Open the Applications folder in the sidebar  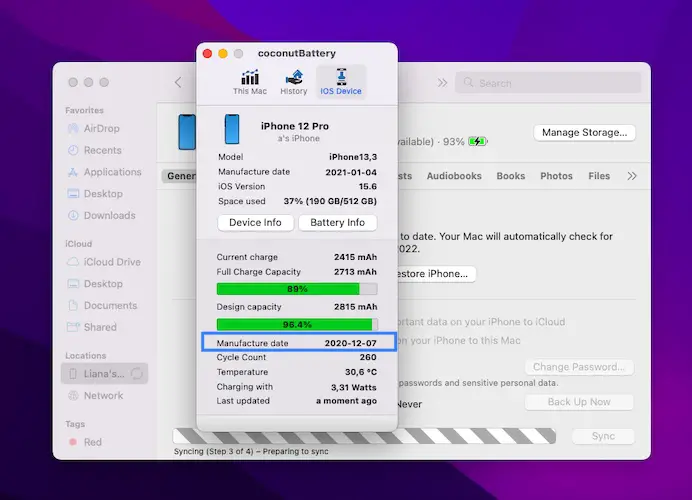click(112, 172)
